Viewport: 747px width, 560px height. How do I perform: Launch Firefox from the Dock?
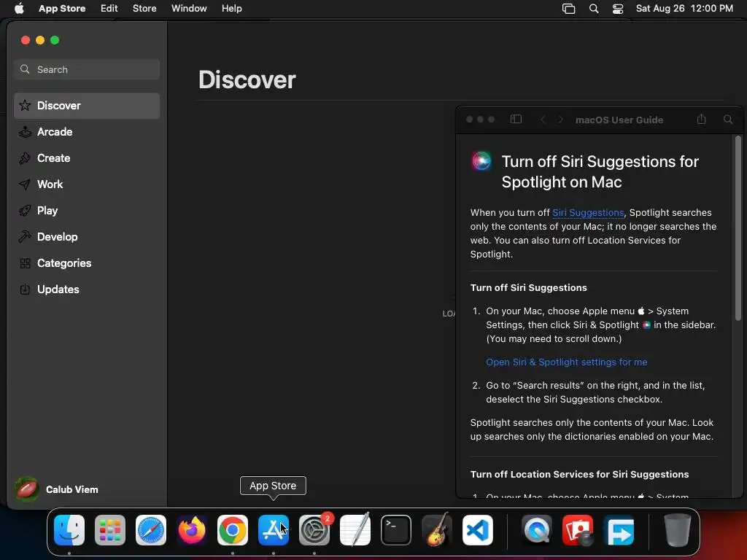coord(192,530)
